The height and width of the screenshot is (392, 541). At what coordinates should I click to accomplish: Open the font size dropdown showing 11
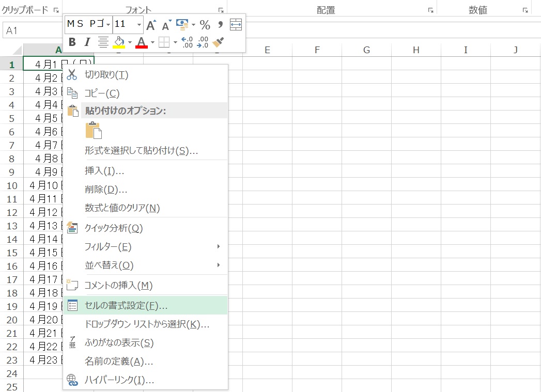139,24
